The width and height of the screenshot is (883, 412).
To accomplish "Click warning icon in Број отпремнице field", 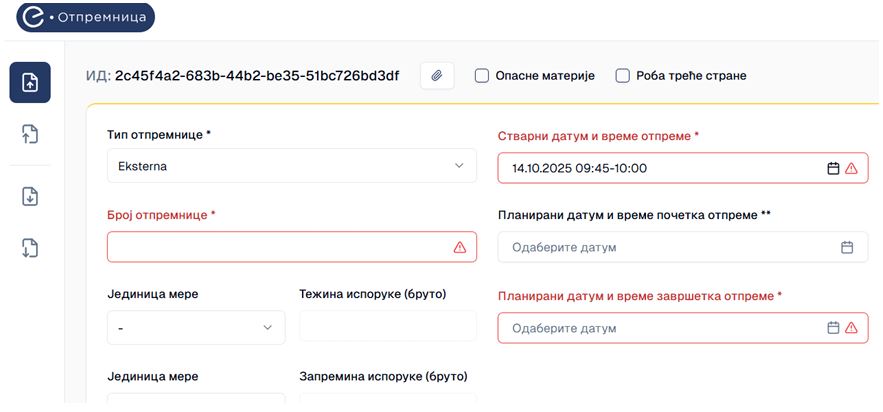I will [x=460, y=247].
